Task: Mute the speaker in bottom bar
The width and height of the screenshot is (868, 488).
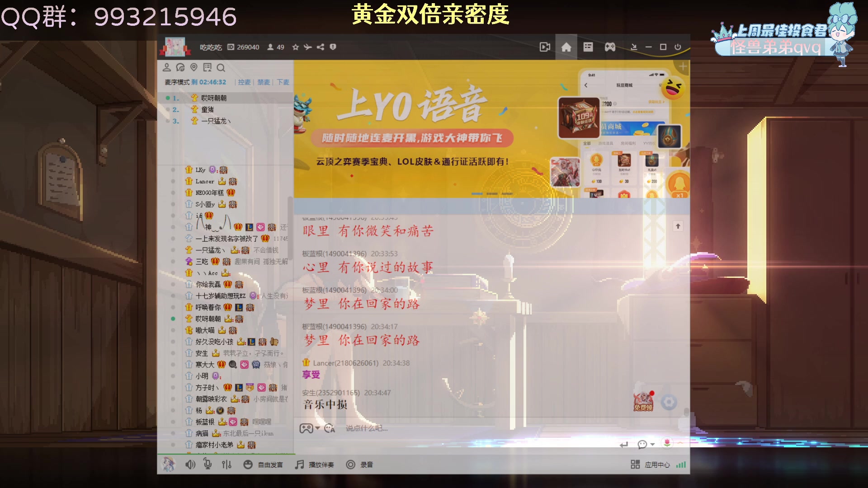Action: point(190,465)
